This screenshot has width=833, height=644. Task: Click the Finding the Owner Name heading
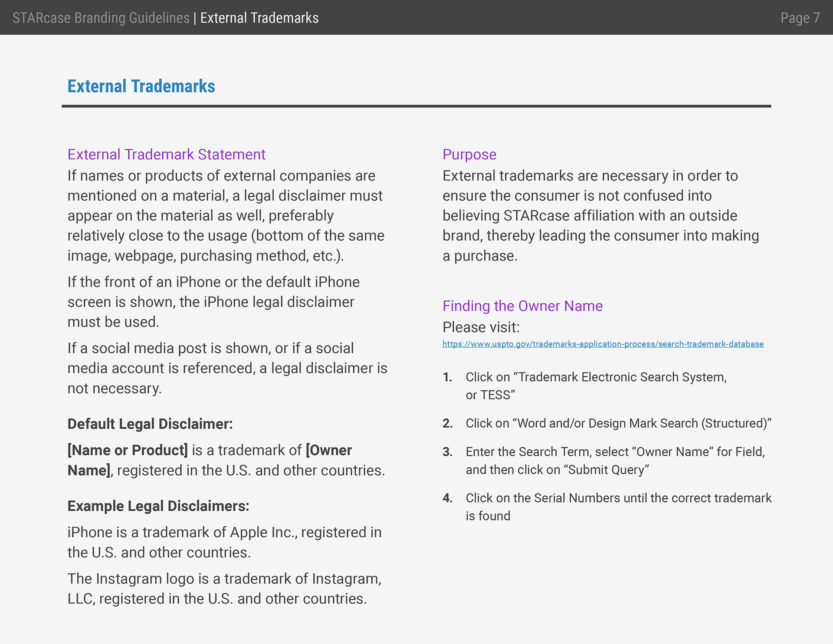522,306
